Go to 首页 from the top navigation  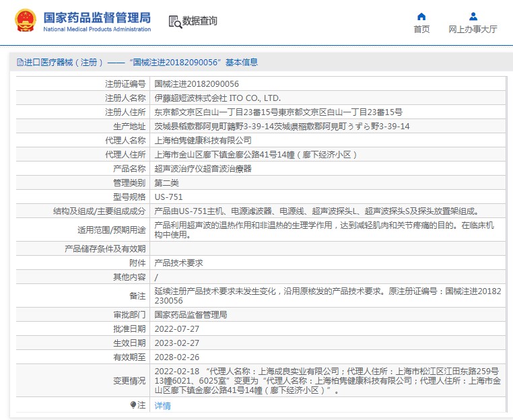421,30
